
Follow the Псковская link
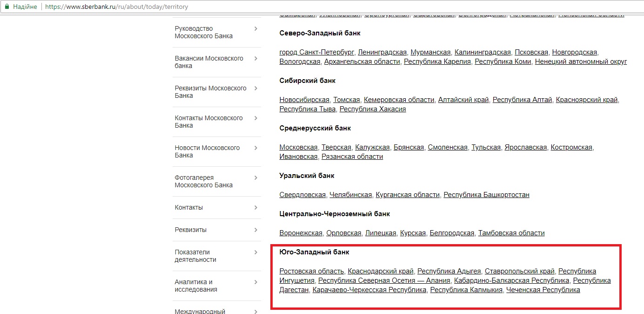pyautogui.click(x=531, y=52)
